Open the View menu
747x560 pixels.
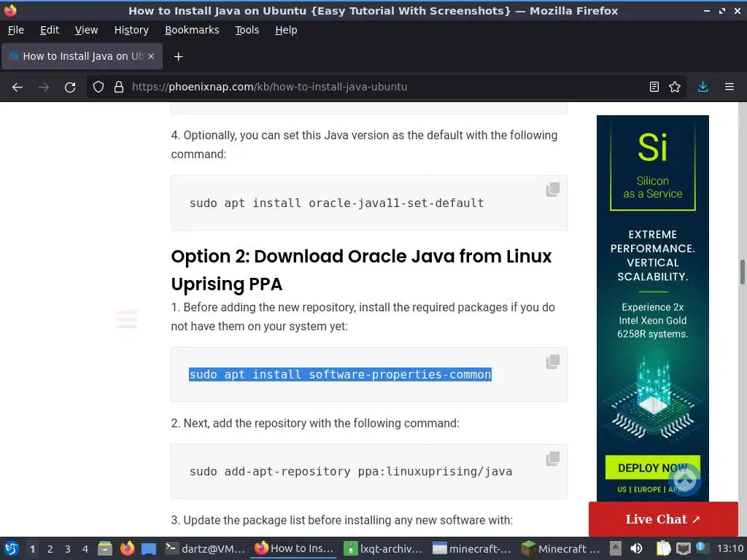[x=86, y=30]
